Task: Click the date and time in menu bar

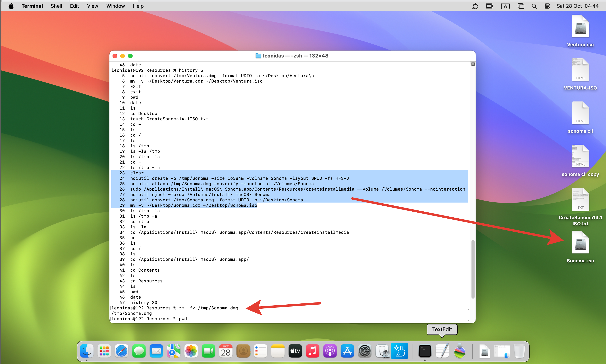Action: pos(578,6)
